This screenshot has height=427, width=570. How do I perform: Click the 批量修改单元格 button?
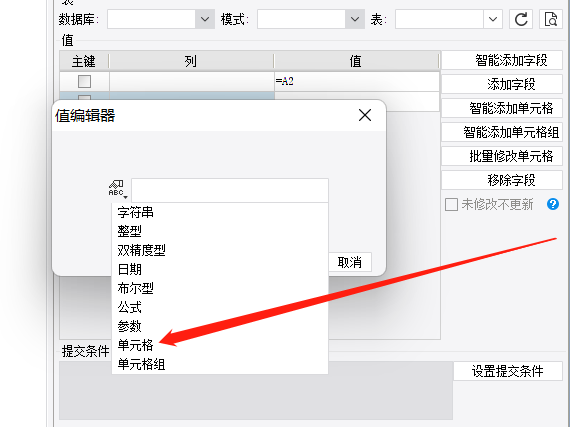[x=502, y=156]
